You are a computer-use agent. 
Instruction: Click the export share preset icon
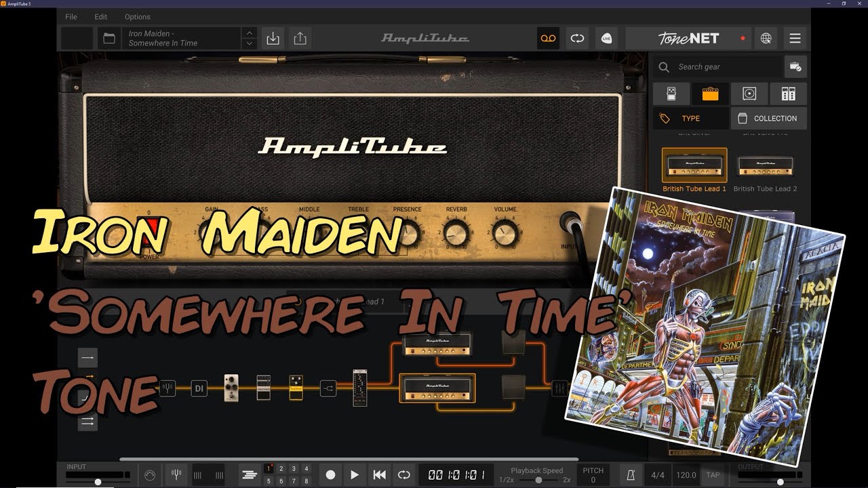tap(300, 39)
